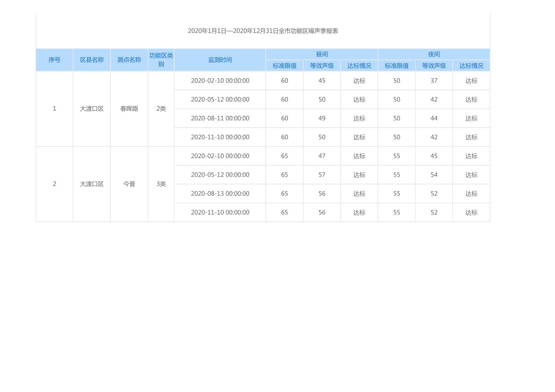Click the 2020-08-13 00:00:00 timestamp cell
555x392 pixels.
coord(220,193)
